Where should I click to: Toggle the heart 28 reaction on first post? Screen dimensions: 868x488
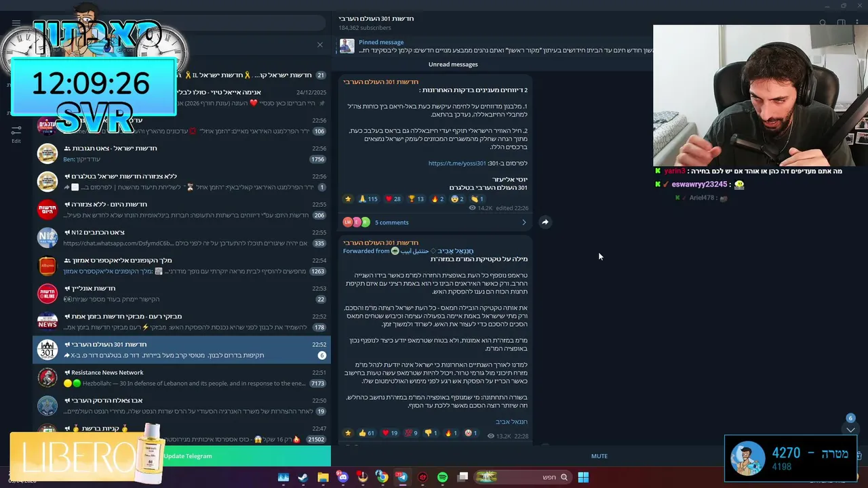point(393,199)
